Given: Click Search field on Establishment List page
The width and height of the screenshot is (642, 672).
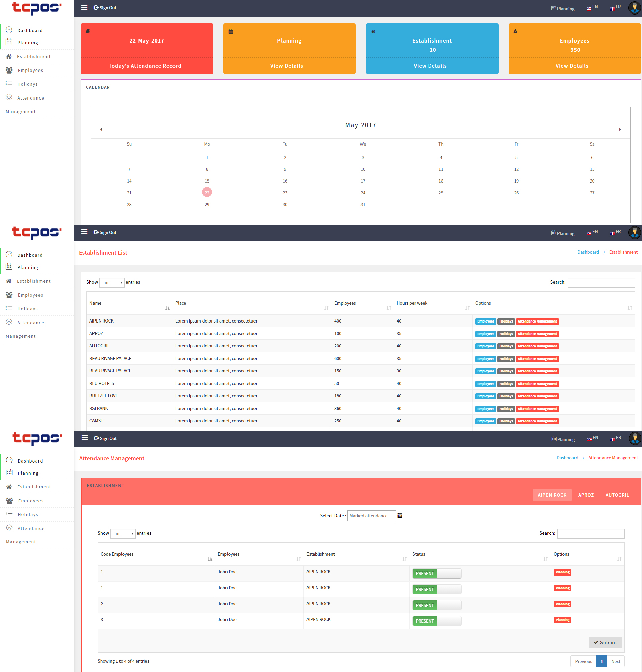Looking at the screenshot, I should (601, 282).
